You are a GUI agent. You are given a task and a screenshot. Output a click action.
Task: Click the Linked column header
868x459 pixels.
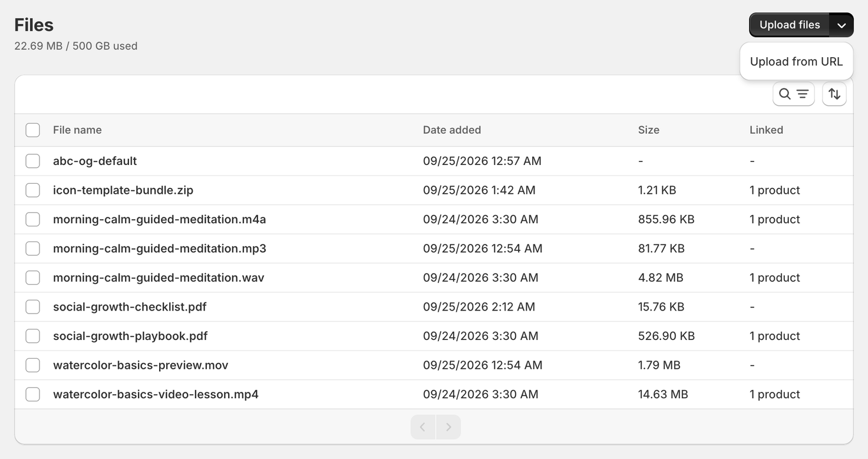[766, 130]
